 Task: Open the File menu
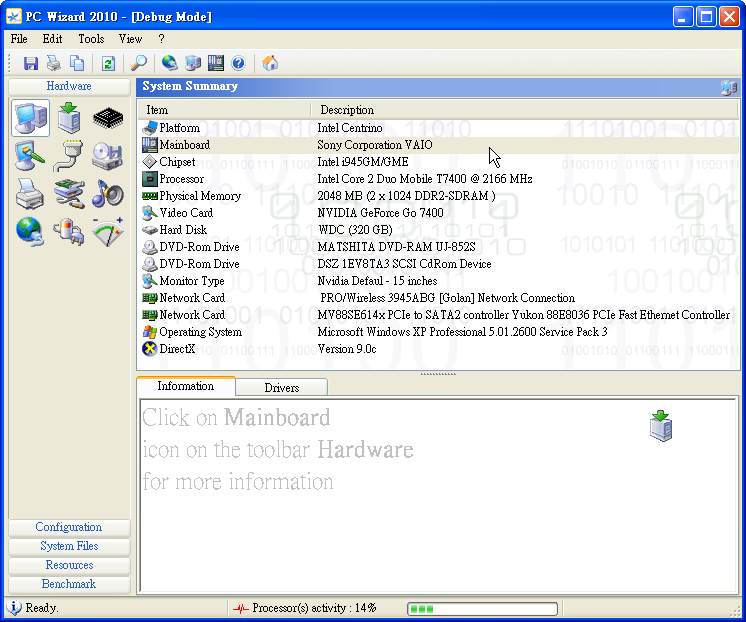pyautogui.click(x=19, y=39)
